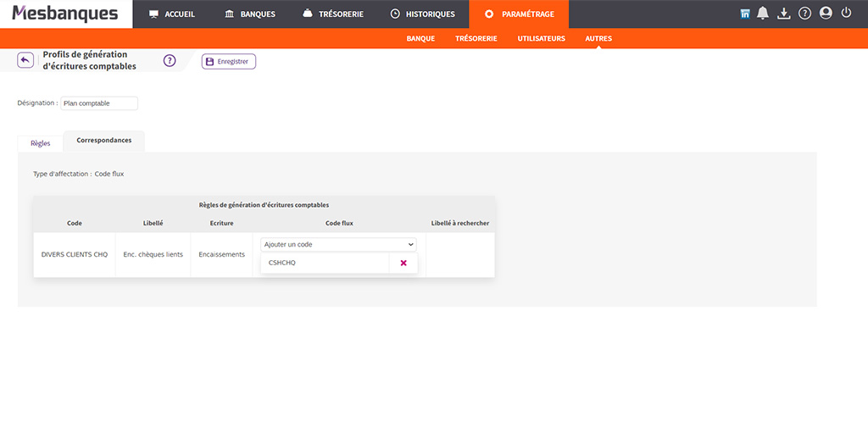This screenshot has width=868, height=433.
Task: Click the CSHCHQ code entry
Action: [325, 263]
